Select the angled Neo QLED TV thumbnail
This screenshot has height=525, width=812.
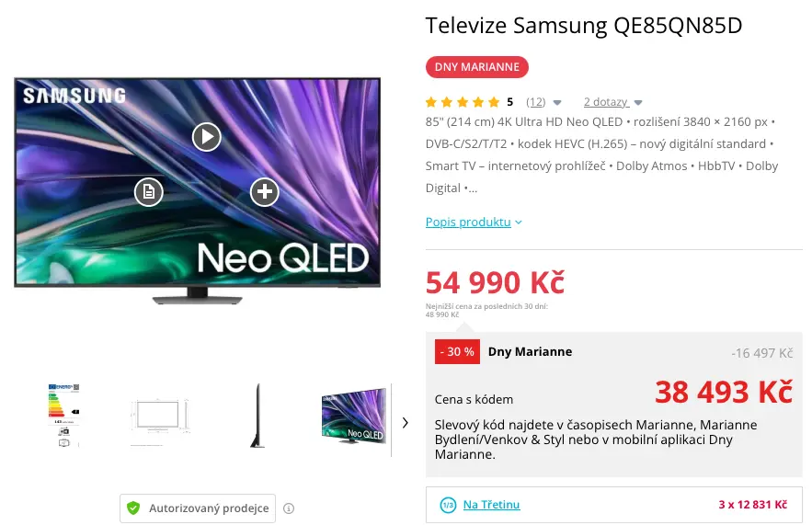coord(354,416)
